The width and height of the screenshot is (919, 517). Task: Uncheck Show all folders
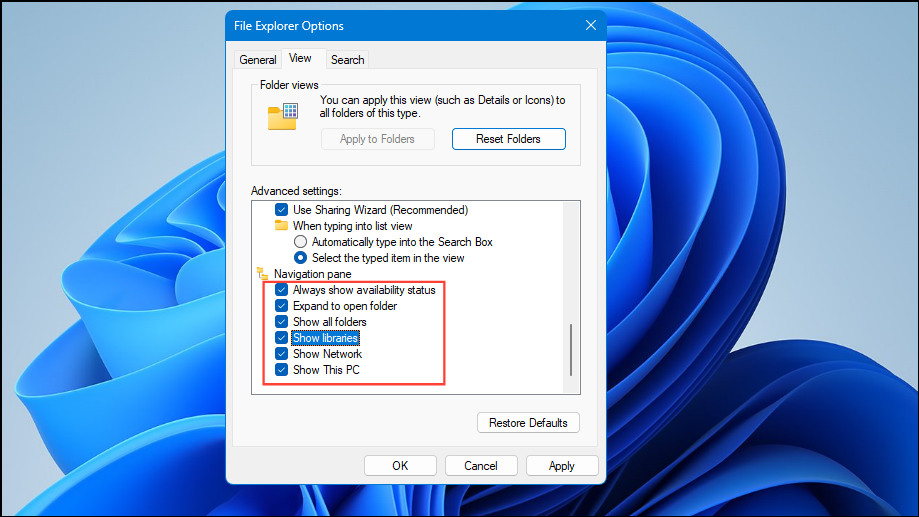[281, 322]
